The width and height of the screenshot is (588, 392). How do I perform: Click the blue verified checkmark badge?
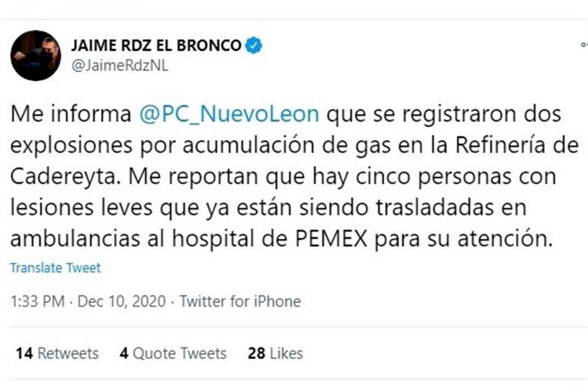point(254,45)
